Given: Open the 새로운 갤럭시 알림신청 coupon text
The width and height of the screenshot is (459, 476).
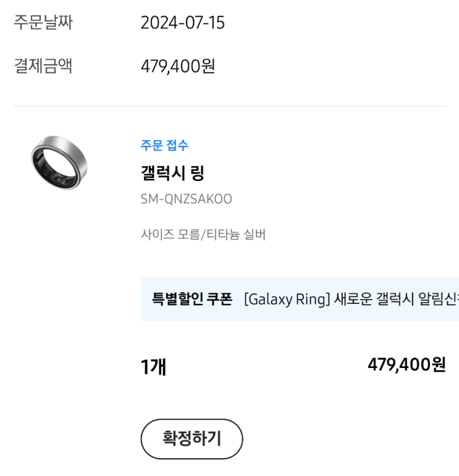Looking at the screenshot, I should click(x=395, y=299).
